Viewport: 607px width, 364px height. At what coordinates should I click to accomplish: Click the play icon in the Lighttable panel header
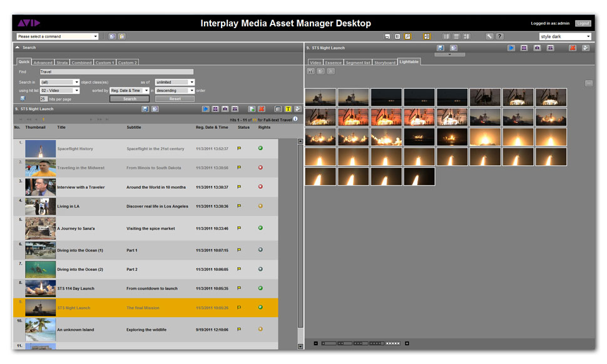pyautogui.click(x=511, y=48)
